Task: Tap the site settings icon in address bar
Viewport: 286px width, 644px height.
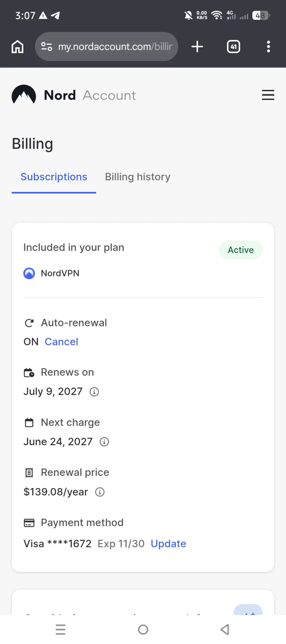Action: point(47,47)
